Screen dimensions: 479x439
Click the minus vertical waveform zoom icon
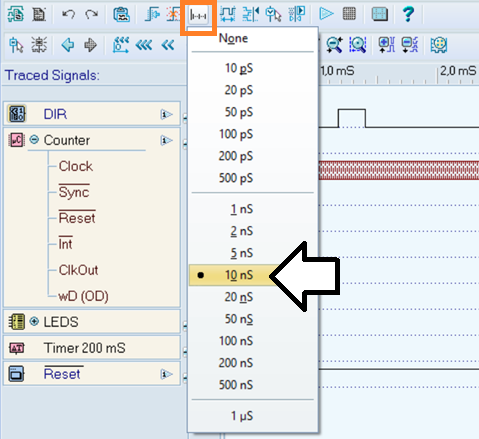(x=410, y=45)
